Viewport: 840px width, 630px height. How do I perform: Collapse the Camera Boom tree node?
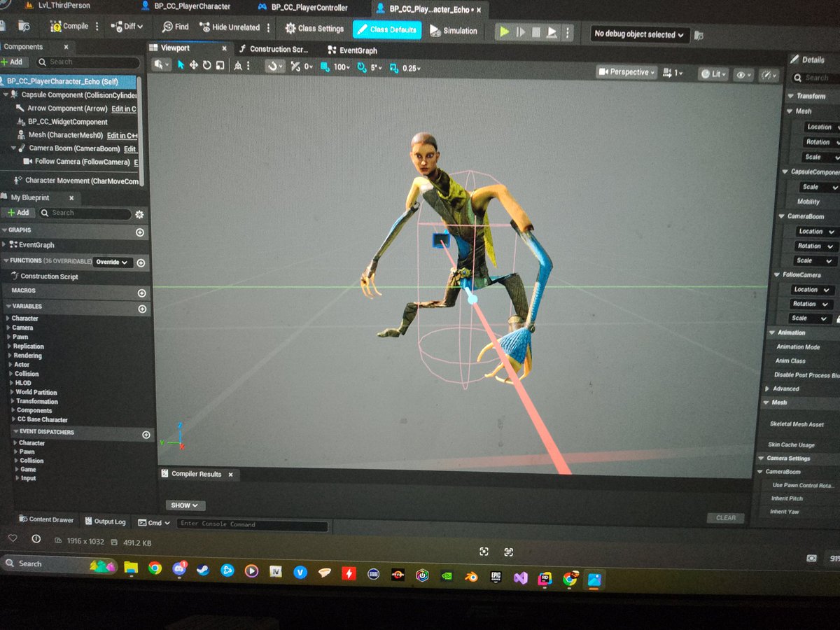click(x=14, y=148)
